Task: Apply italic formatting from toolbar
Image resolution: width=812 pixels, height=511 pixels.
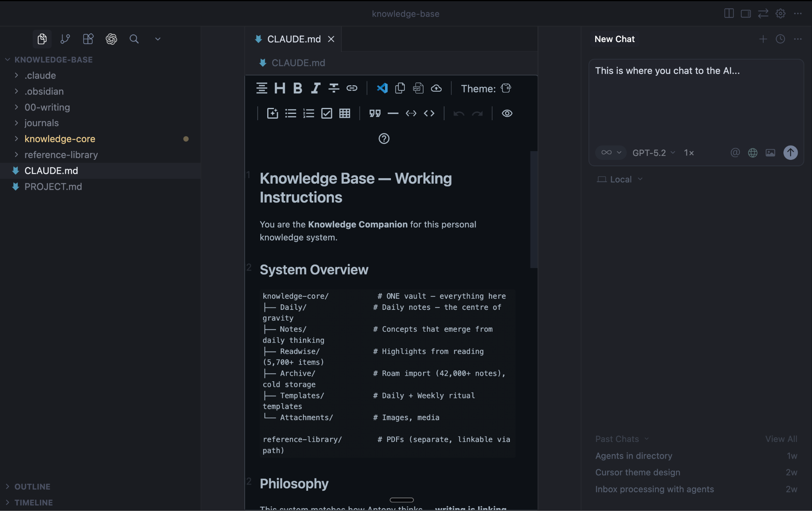Action: [316, 88]
